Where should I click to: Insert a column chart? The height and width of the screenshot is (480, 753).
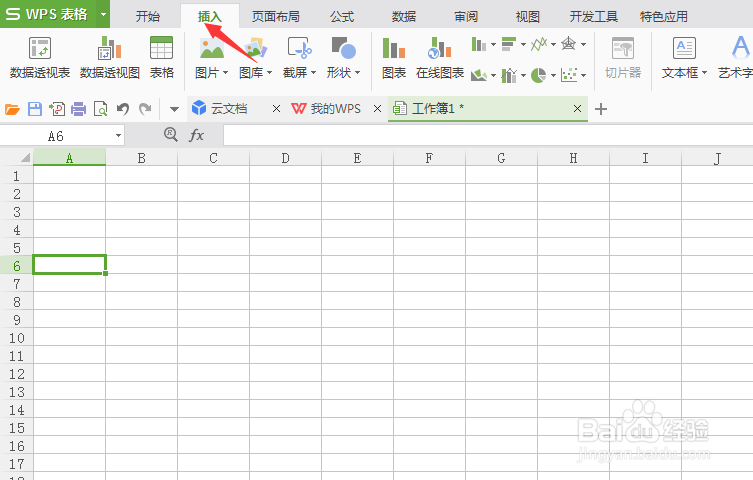click(x=479, y=44)
